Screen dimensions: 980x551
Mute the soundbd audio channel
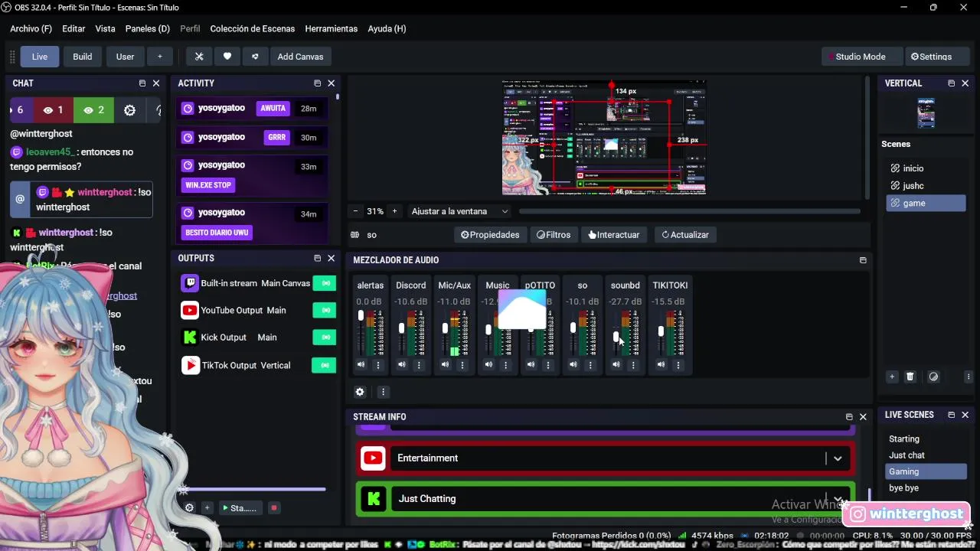click(x=616, y=365)
